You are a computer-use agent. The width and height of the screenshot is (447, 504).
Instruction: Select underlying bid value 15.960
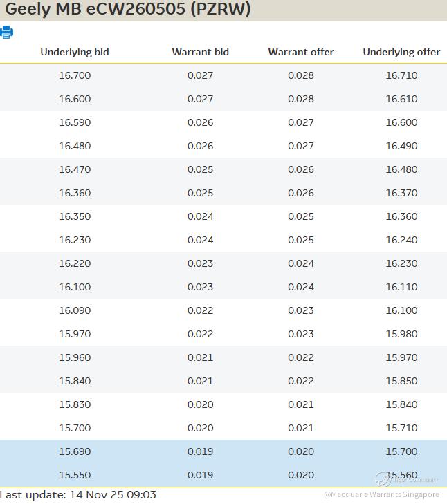click(x=75, y=357)
